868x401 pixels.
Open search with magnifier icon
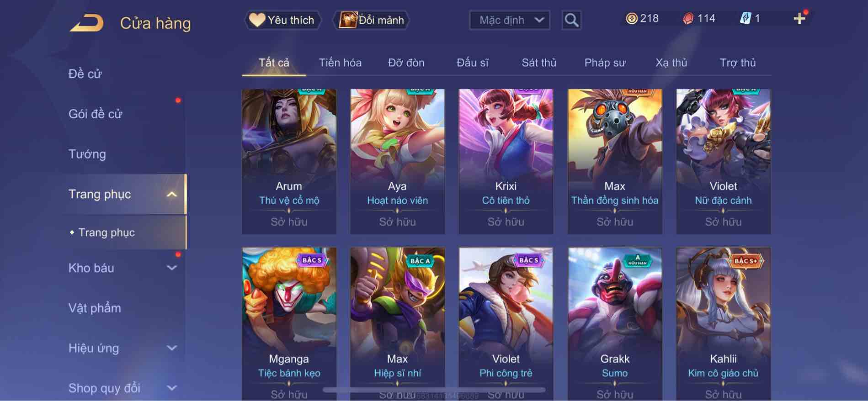click(x=571, y=20)
